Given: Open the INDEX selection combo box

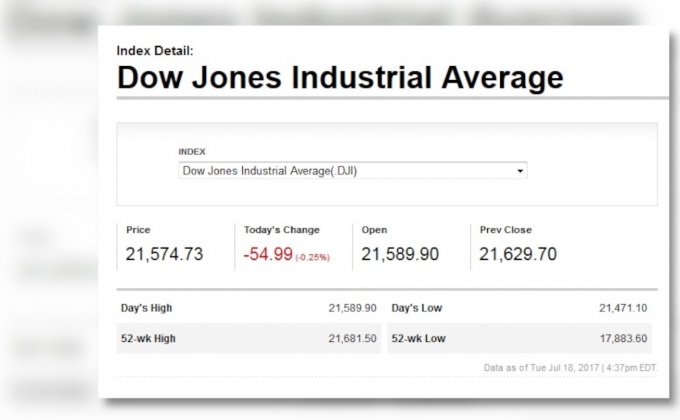Looking at the screenshot, I should click(x=352, y=171).
